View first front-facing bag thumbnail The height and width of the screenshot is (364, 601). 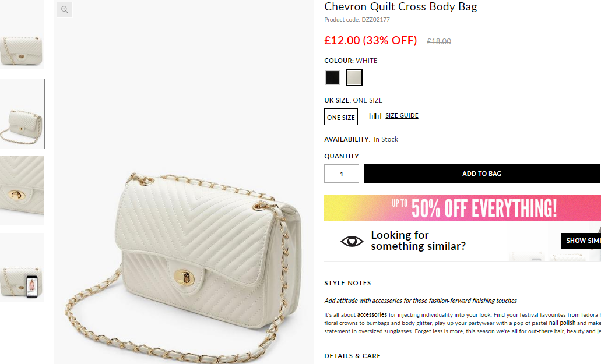(x=22, y=35)
